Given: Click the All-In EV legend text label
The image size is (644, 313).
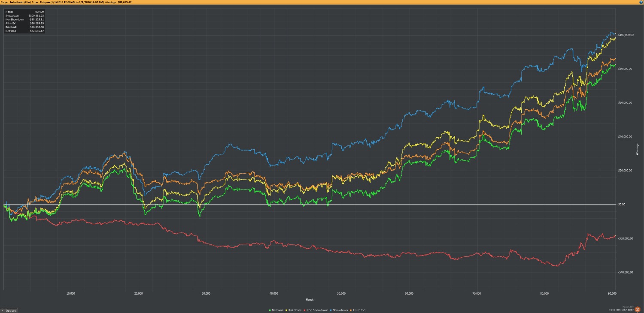Looking at the screenshot, I should point(359,310).
